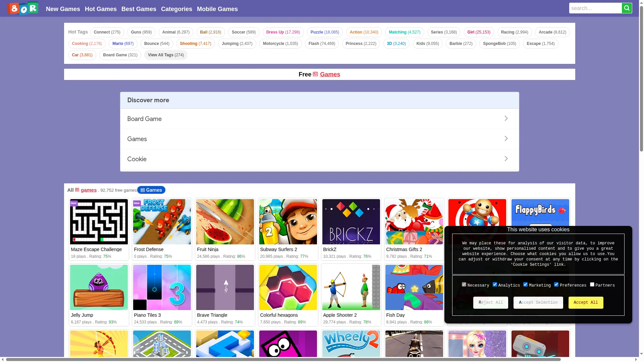Viewport: 644px width, 362px height.
Task: Open the View All Tags link
Action: 166,55
